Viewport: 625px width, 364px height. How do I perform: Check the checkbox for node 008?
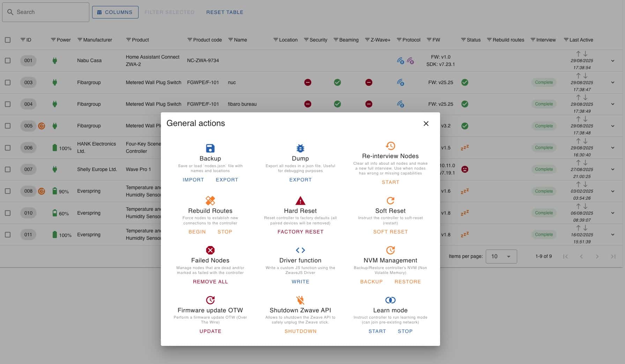point(8,191)
